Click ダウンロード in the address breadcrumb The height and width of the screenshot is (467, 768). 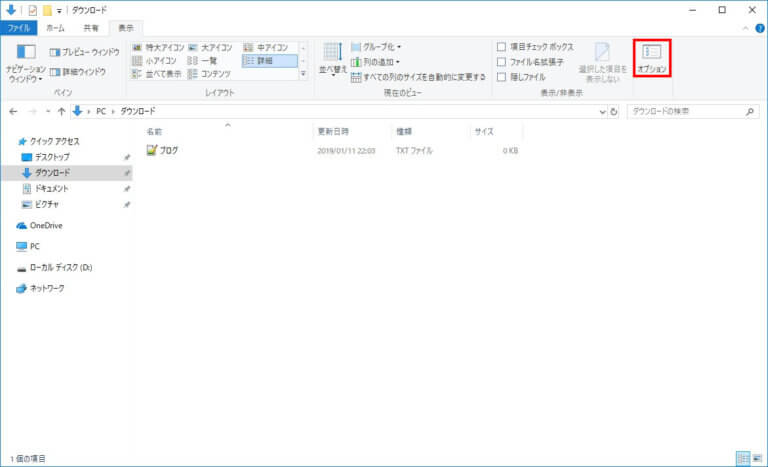tap(138, 112)
